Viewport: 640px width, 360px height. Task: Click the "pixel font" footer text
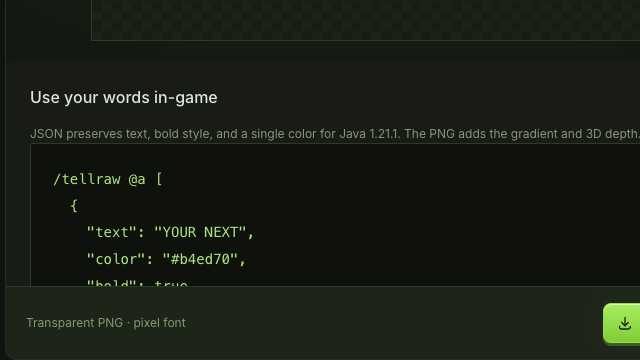[x=159, y=323]
